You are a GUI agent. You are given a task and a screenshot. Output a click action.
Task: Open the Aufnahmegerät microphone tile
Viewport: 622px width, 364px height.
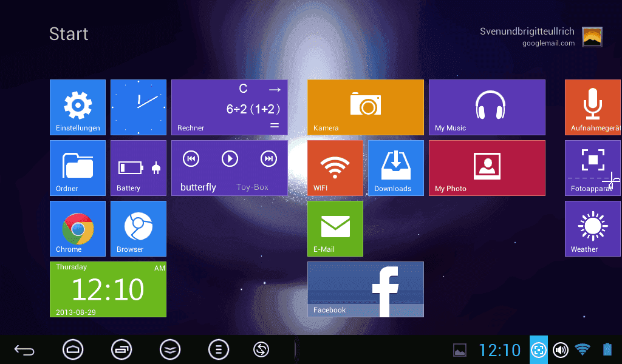[x=593, y=107]
